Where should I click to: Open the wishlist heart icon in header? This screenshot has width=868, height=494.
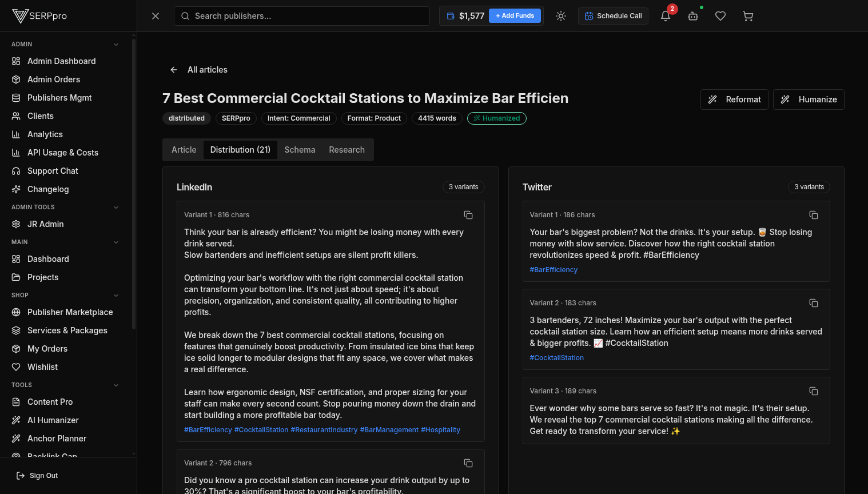click(720, 16)
